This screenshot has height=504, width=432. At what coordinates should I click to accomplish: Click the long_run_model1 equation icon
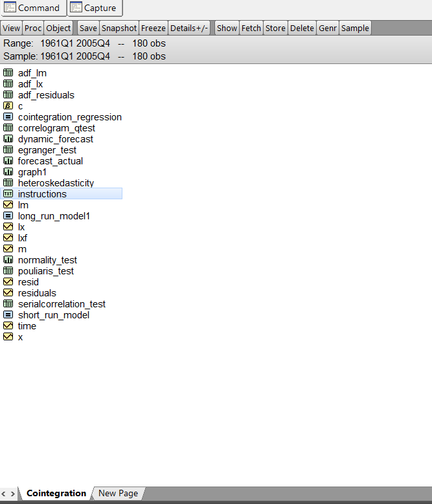coord(8,215)
